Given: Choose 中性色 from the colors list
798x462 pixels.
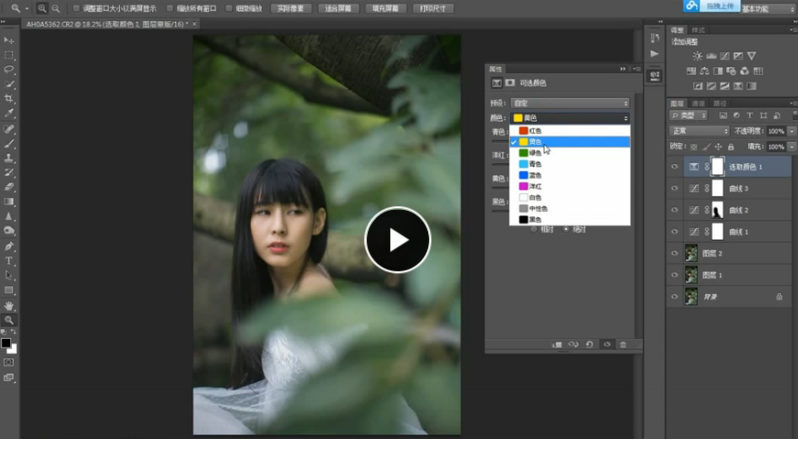Looking at the screenshot, I should (x=570, y=209).
